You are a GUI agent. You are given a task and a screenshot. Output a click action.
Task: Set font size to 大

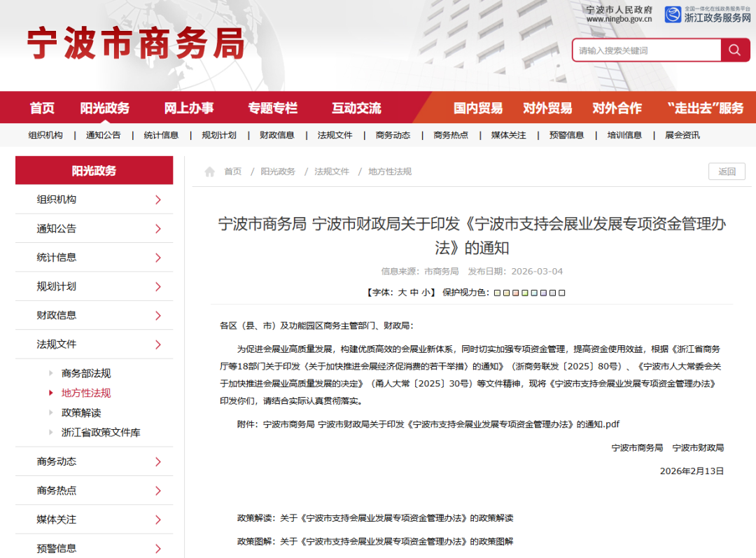pyautogui.click(x=402, y=292)
